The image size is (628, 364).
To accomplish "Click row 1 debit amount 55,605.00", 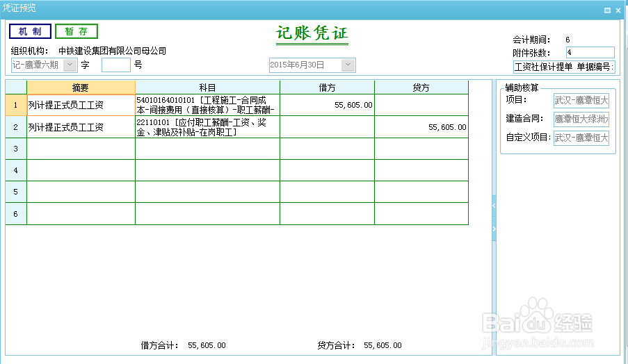I will pos(328,105).
